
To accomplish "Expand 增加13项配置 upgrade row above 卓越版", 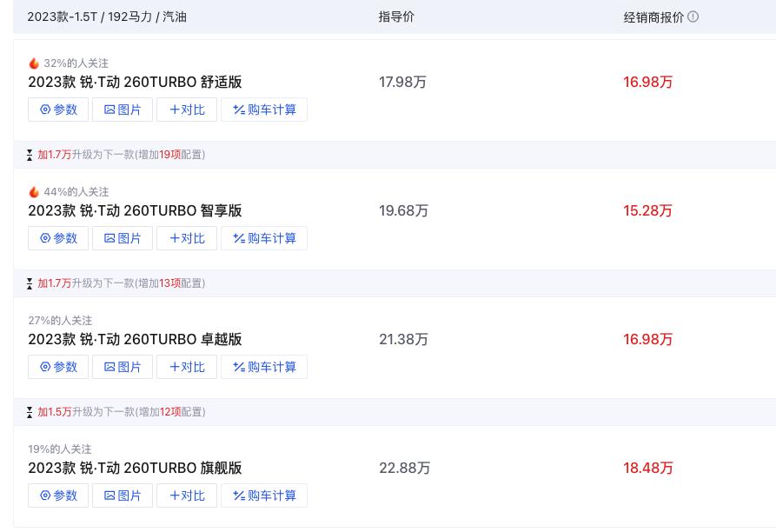I will pos(117,283).
